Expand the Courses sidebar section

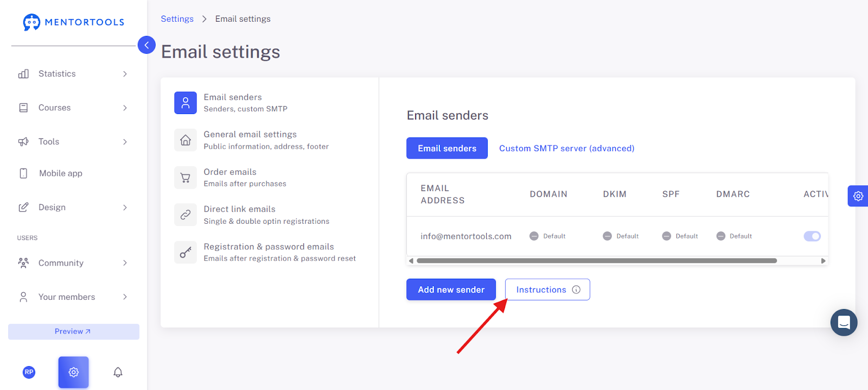[x=73, y=108]
